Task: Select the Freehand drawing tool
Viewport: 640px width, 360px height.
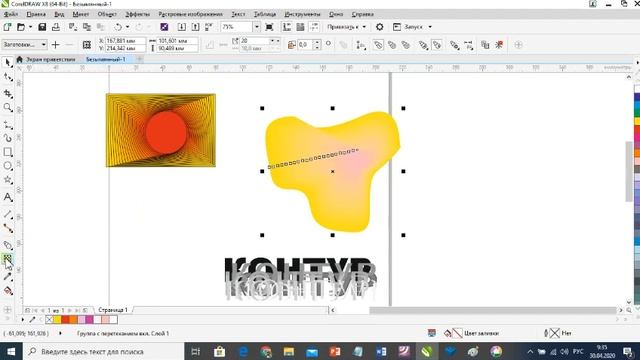Action: (x=8, y=125)
